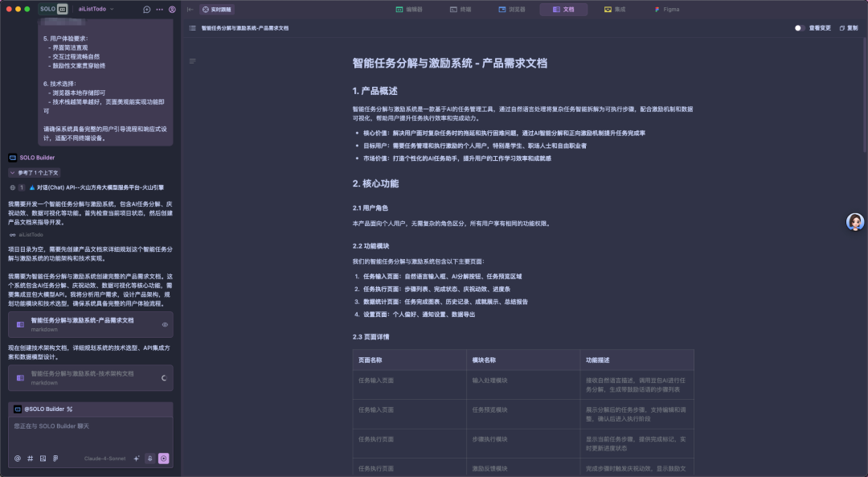
Task: Click the @ mention icon in chat input
Action: click(x=17, y=458)
